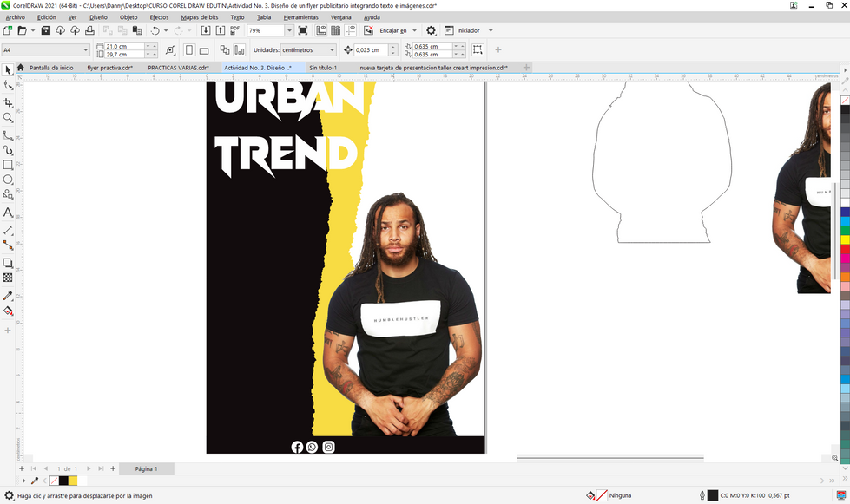This screenshot has width=850, height=504.
Task: Click the yellow swatch in document palette
Action: 73,481
